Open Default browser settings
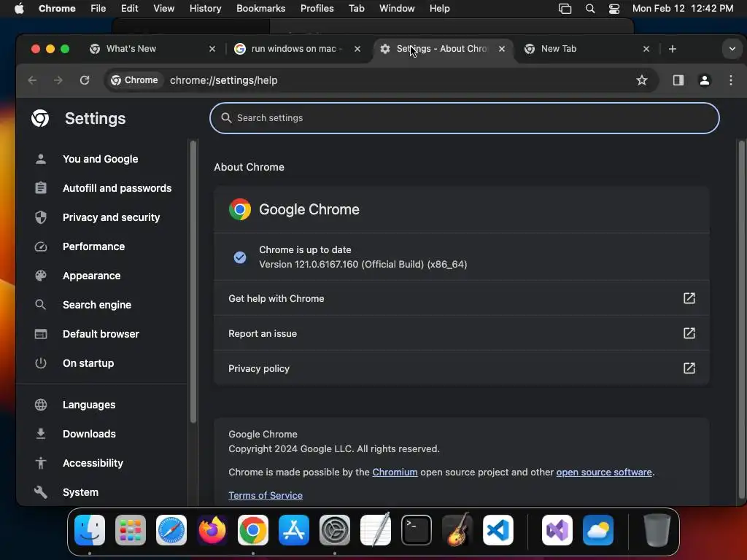Image resolution: width=747 pixels, height=560 pixels. (101, 334)
